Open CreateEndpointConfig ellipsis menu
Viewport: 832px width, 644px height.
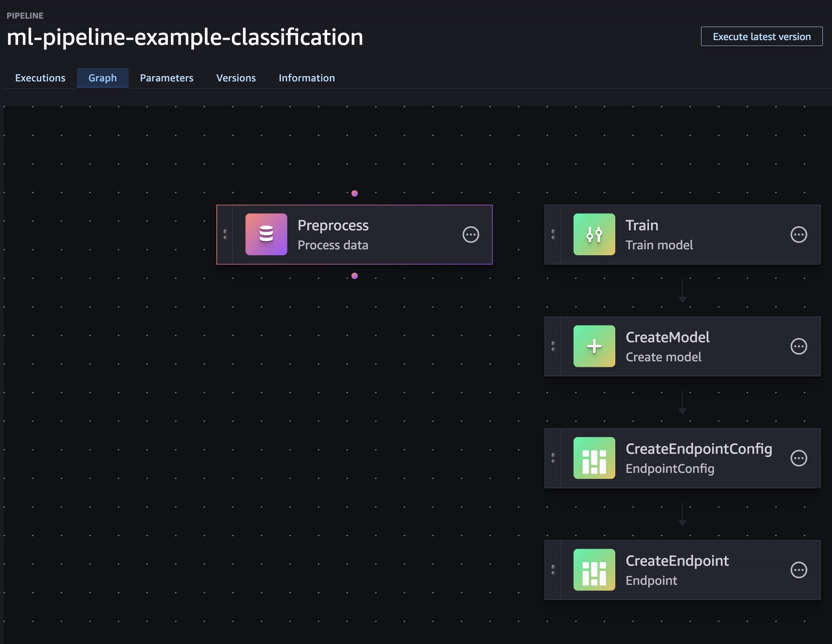[x=798, y=458]
